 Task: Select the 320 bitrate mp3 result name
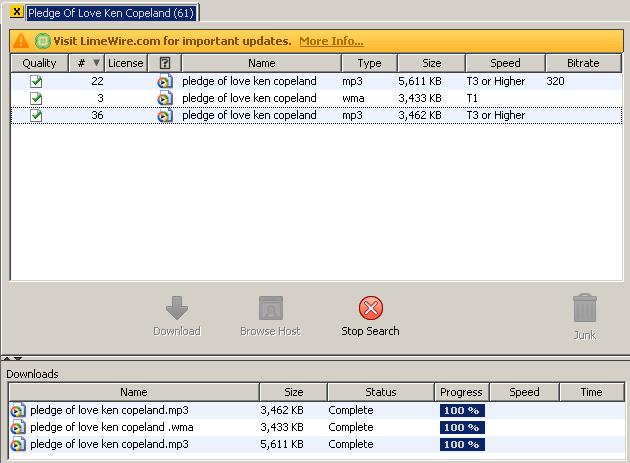click(249, 81)
